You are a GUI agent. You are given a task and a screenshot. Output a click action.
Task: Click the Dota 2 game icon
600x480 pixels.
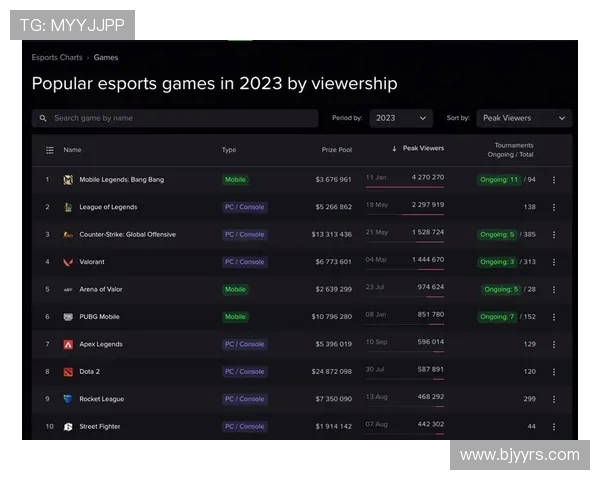[x=68, y=371]
